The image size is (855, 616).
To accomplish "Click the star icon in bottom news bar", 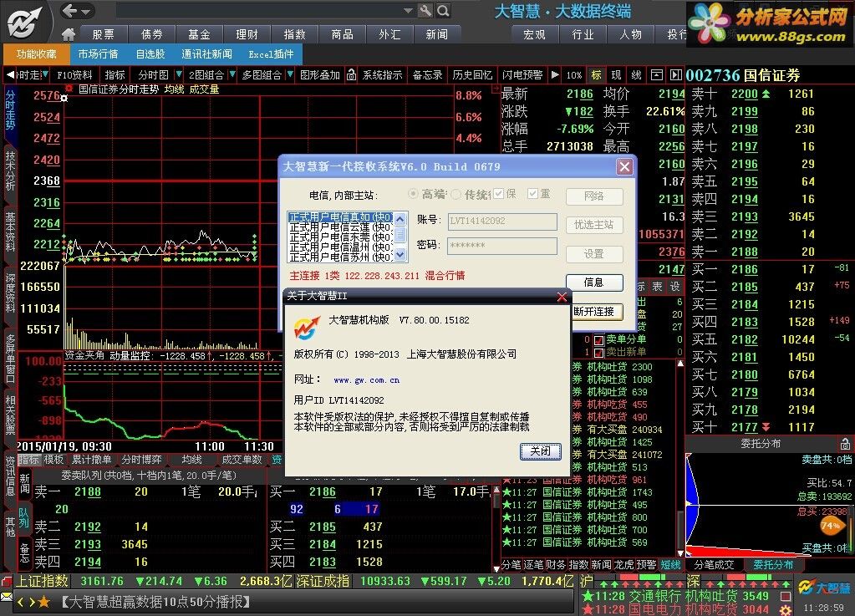I will point(44,603).
